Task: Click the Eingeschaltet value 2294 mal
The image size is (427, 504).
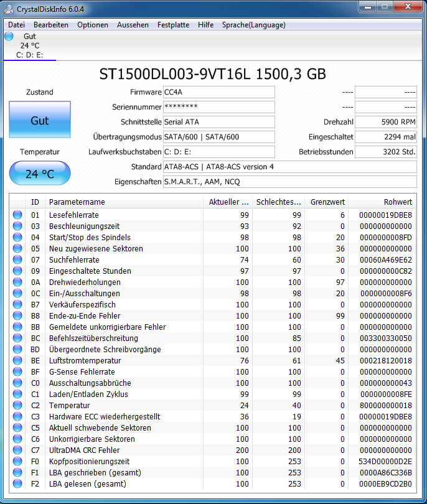Action: [386, 137]
